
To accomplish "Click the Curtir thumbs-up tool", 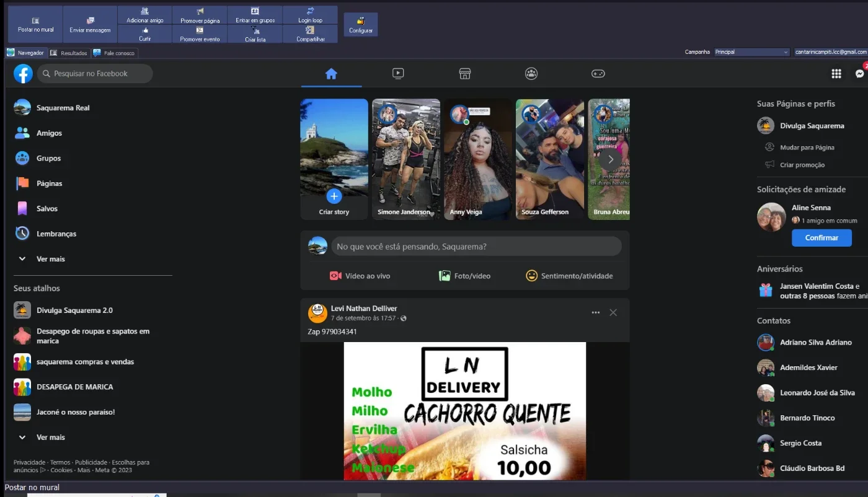I will 144,34.
